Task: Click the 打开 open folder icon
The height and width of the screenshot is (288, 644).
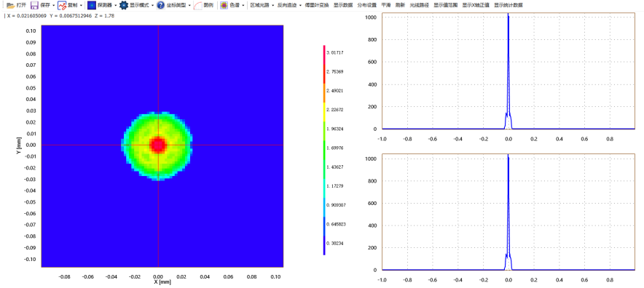Action: [11, 5]
